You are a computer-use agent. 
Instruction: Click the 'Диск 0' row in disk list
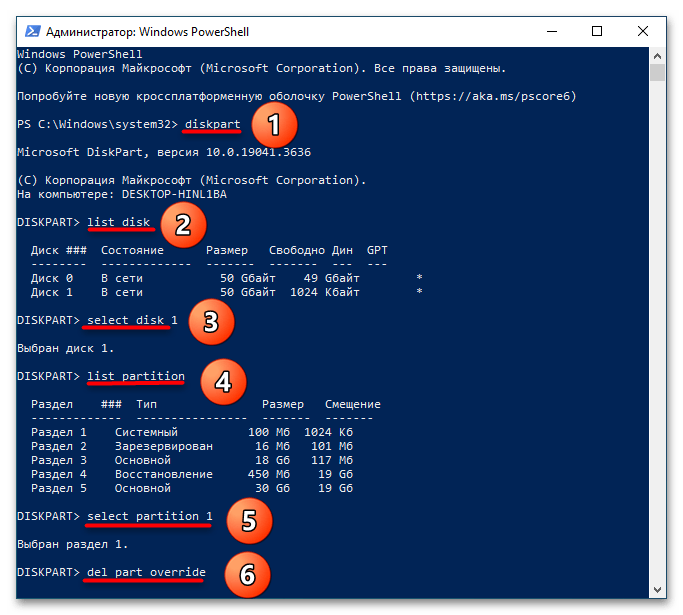coord(227,278)
